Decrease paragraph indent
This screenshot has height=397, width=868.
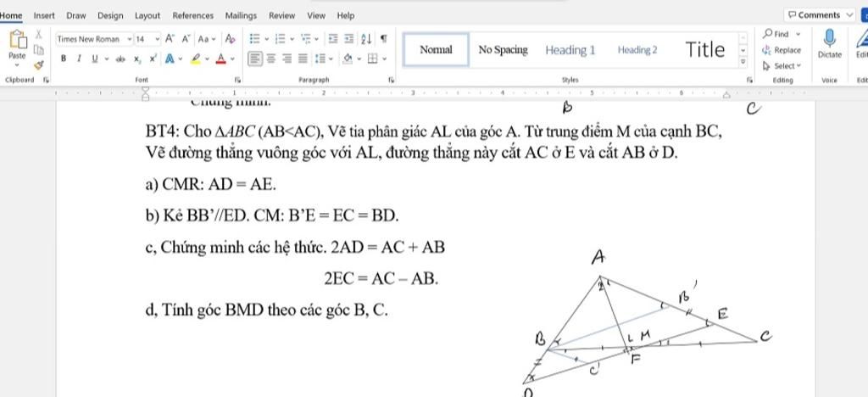pos(332,39)
